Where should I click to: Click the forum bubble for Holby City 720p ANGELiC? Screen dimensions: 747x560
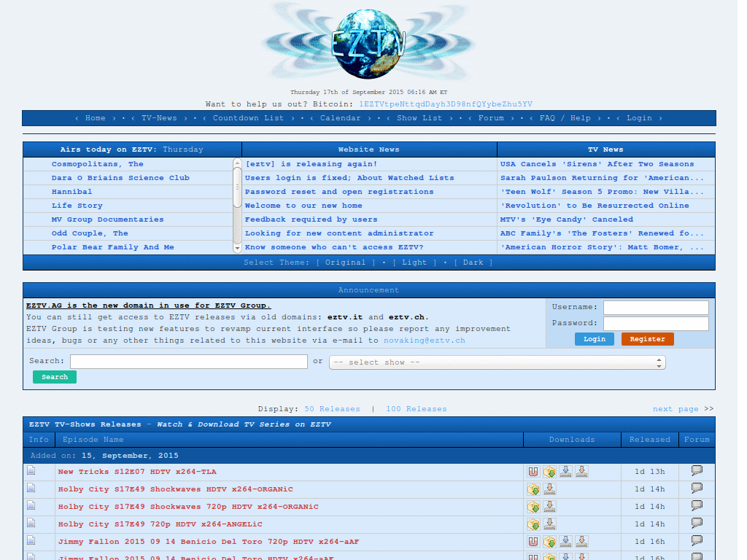click(697, 524)
